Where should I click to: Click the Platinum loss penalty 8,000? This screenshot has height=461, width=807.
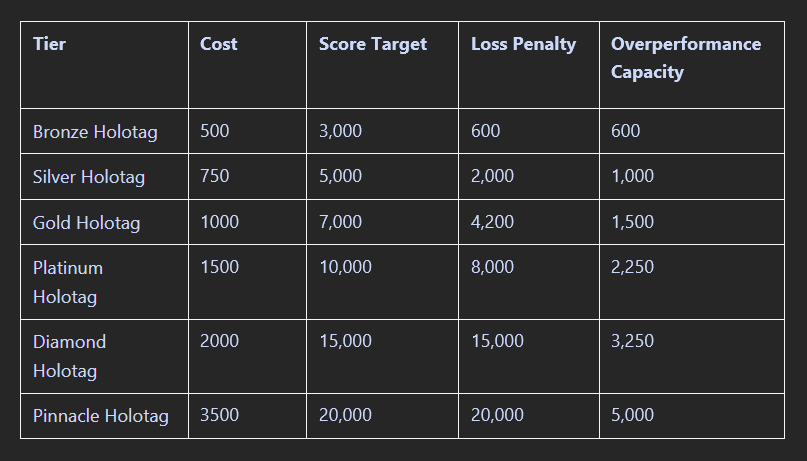tap(492, 267)
